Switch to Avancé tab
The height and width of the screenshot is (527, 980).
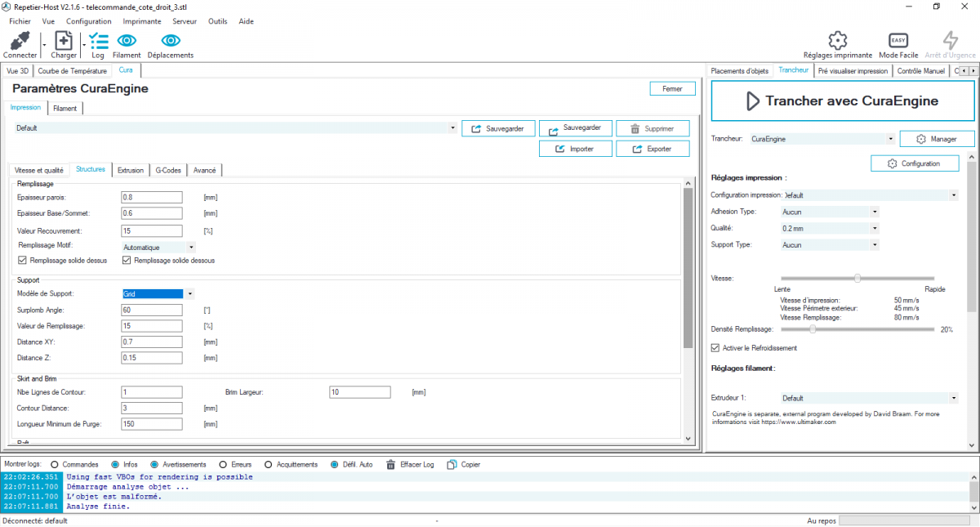click(x=205, y=170)
